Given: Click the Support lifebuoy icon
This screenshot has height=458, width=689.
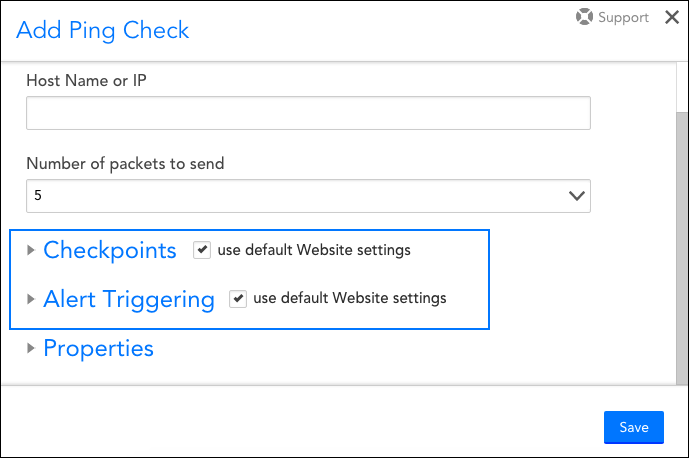Looking at the screenshot, I should pos(584,18).
